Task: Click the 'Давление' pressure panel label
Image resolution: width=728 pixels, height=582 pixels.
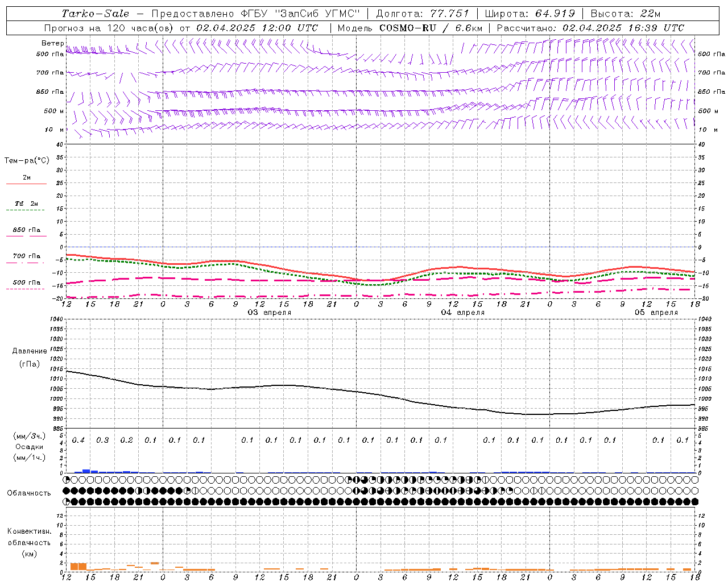Action: click(30, 351)
